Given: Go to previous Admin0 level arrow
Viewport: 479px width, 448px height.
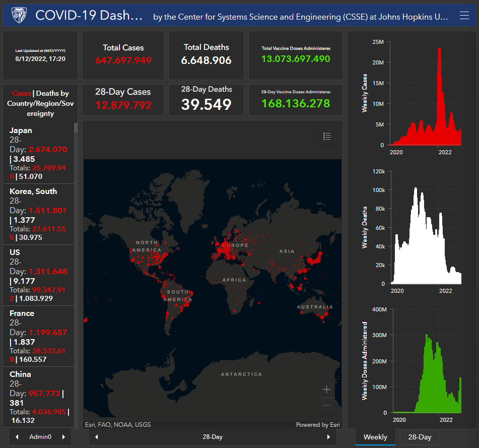Looking at the screenshot, I should point(17,437).
